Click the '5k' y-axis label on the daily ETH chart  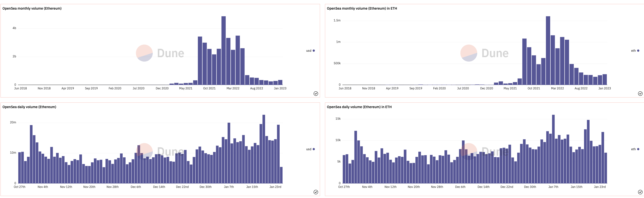[x=339, y=162]
